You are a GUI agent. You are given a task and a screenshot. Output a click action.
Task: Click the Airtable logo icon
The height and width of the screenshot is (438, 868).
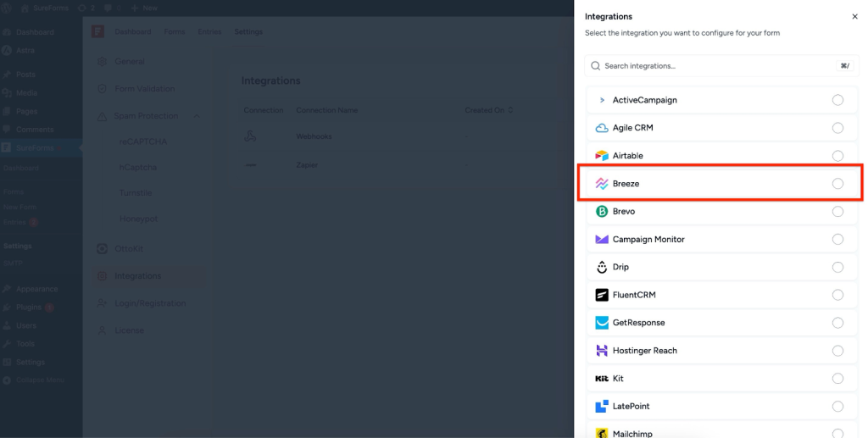coord(602,156)
